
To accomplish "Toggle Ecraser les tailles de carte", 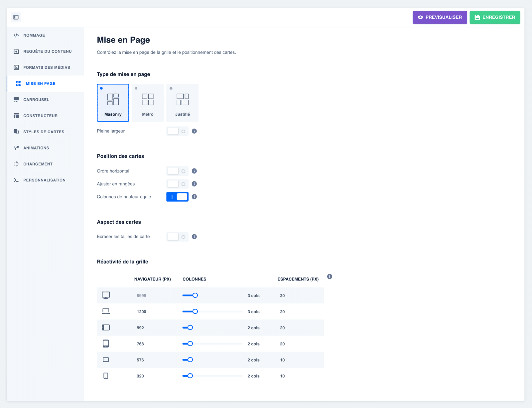I will click(178, 237).
